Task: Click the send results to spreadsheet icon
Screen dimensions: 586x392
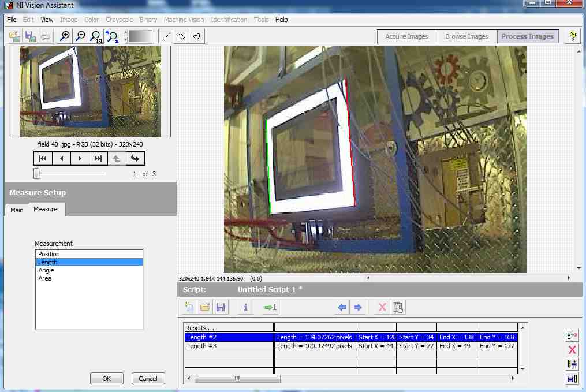Action: 572,364
